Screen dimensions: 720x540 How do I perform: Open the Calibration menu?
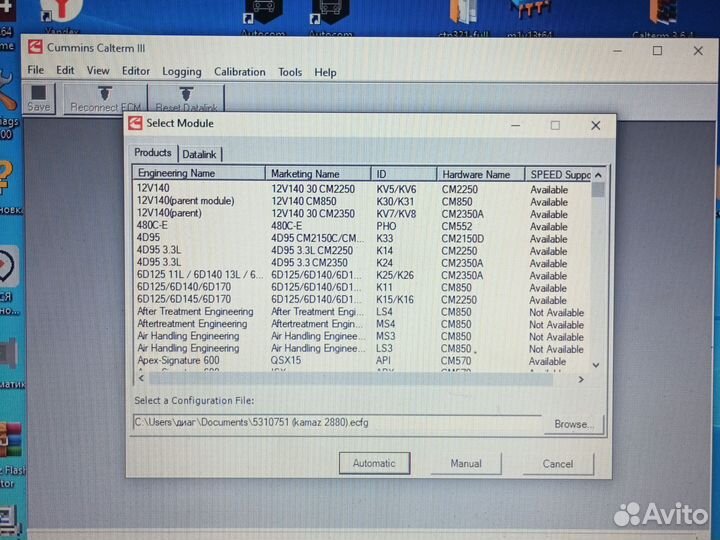click(x=240, y=72)
